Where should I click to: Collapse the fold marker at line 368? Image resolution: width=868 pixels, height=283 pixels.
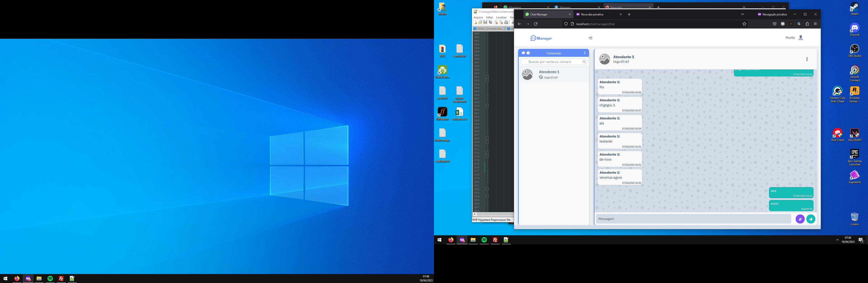click(x=487, y=138)
